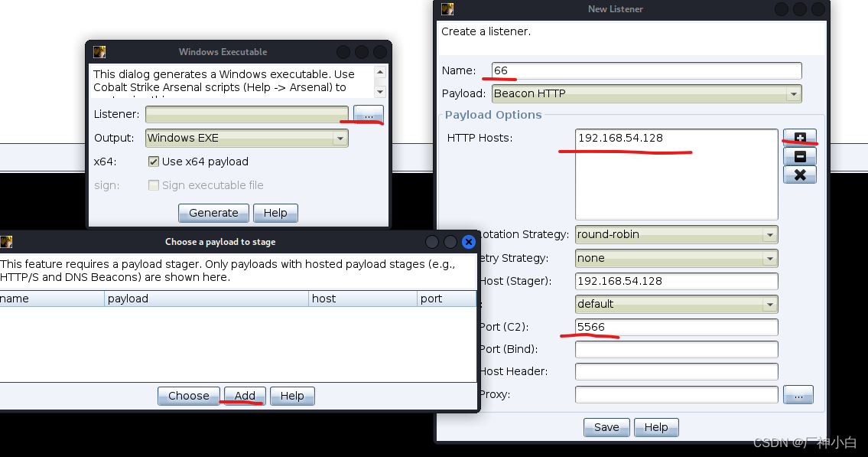Sort by the name column header
Screen dimensions: 868x457
(52, 299)
